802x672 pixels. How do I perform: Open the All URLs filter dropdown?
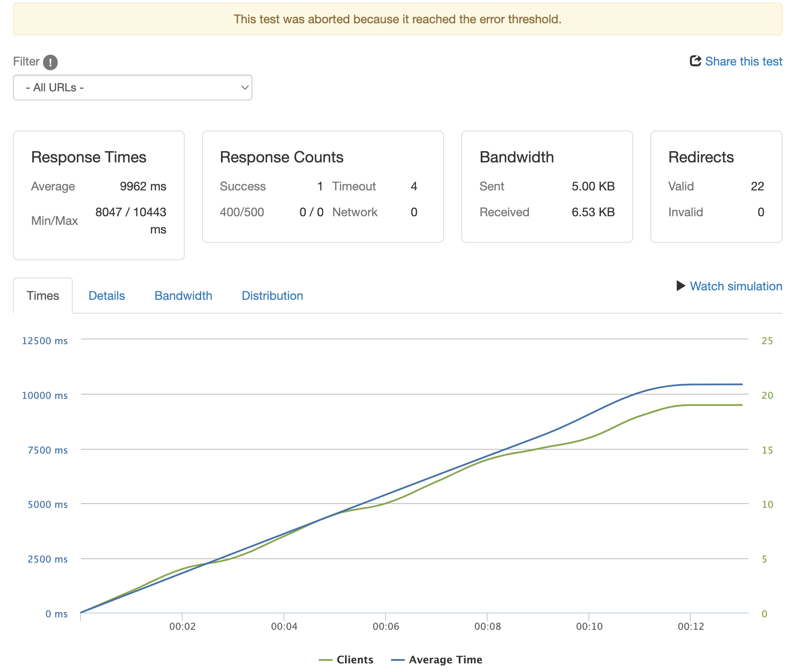pyautogui.click(x=132, y=87)
